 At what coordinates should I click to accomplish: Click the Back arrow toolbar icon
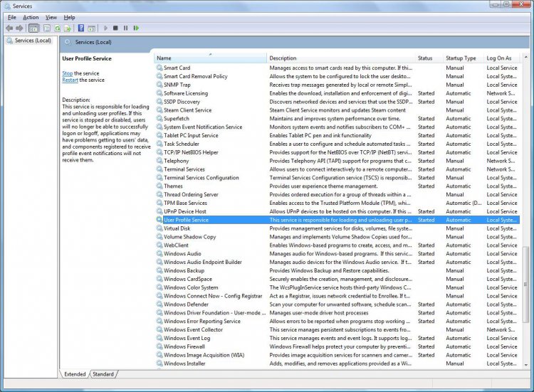[9, 28]
